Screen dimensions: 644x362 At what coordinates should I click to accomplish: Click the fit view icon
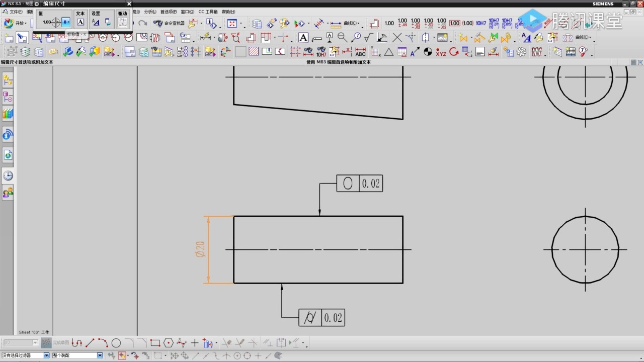click(232, 23)
